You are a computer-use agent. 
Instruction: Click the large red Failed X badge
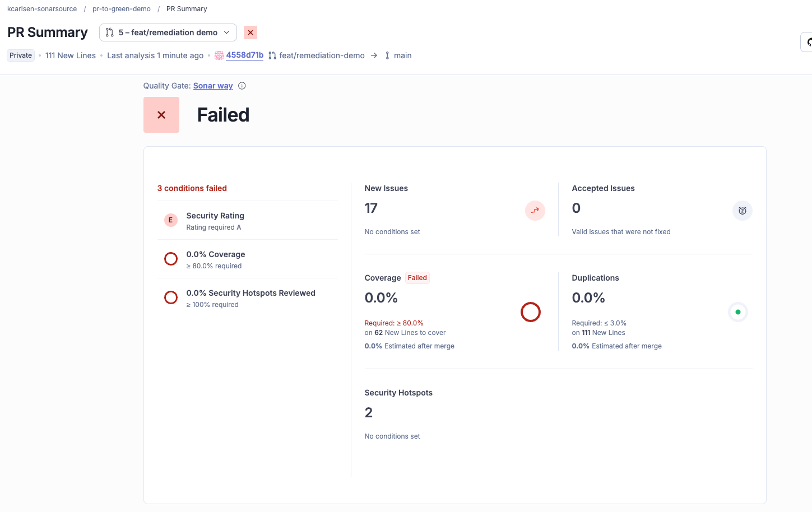coord(161,115)
